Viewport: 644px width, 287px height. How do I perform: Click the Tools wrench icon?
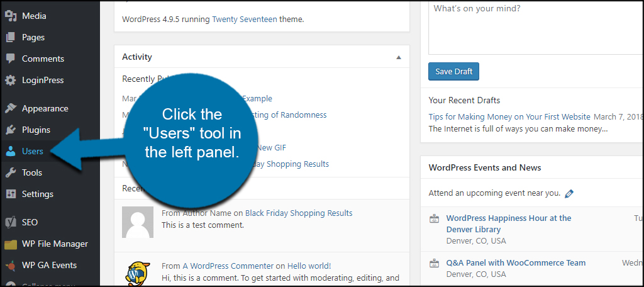coord(10,172)
